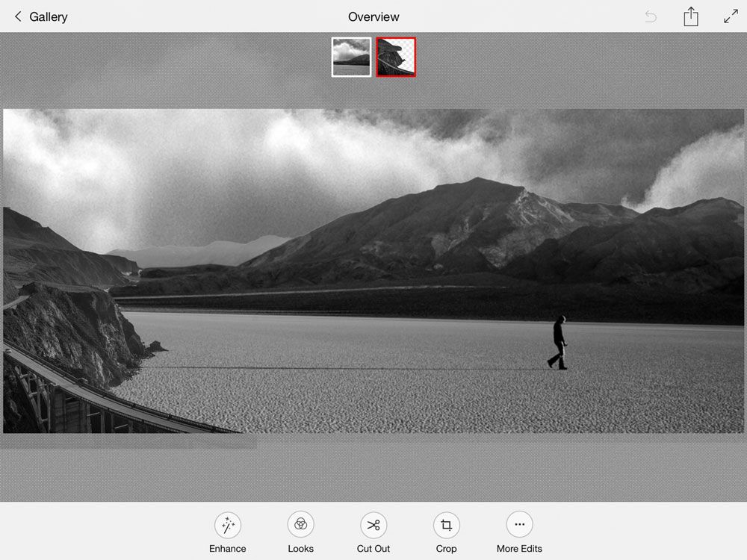Image resolution: width=747 pixels, height=560 pixels.
Task: Click the back chevron beside Gallery
Action: point(18,16)
